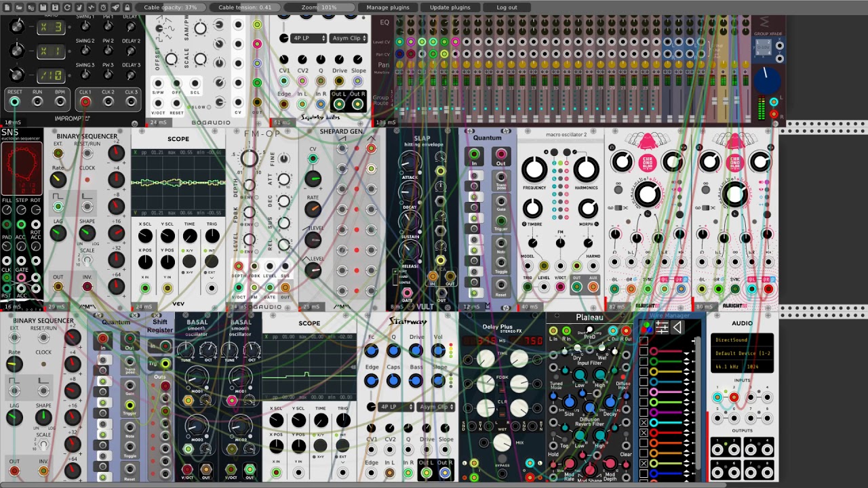Click SNS euclidean sequencer red display

click(21, 169)
